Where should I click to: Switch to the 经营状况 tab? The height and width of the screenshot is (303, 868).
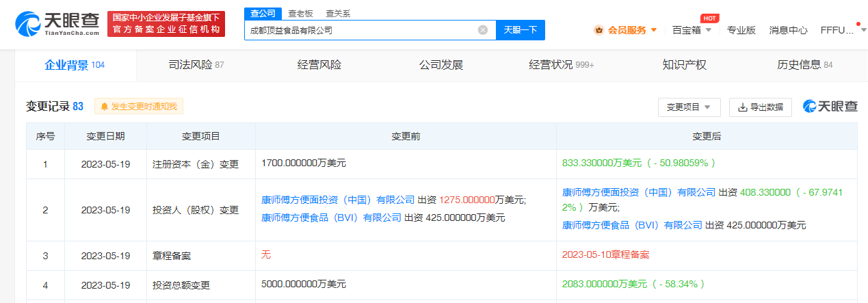click(562, 65)
